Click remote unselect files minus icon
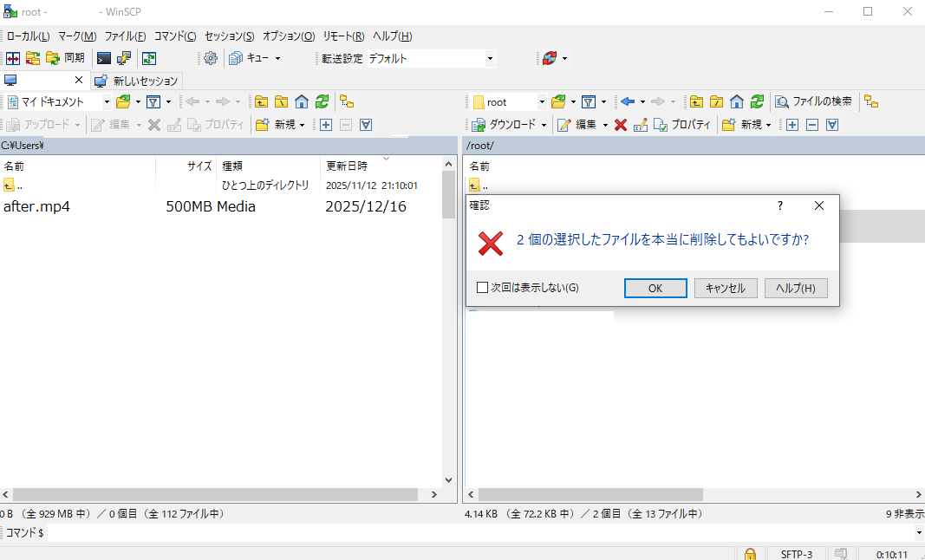 [x=812, y=125]
